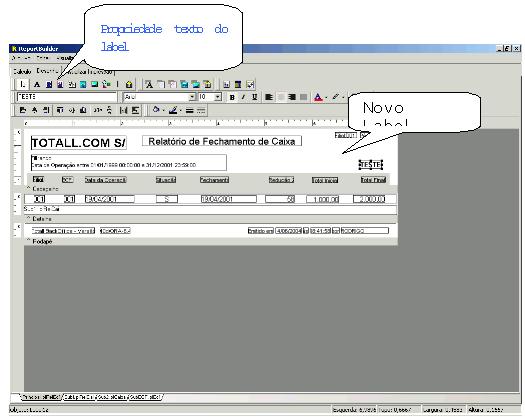Select the Shape component tool
The height and width of the screenshot is (419, 525).
(106, 85)
